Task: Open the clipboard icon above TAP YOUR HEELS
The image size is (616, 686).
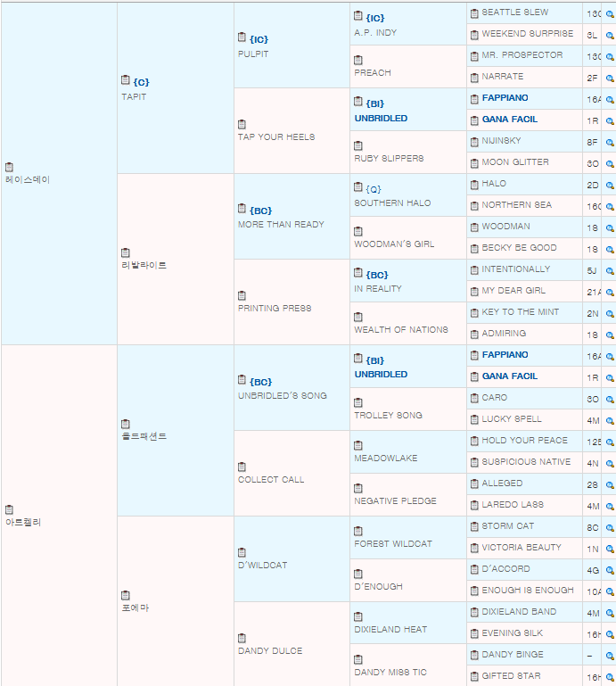Action: [242, 124]
